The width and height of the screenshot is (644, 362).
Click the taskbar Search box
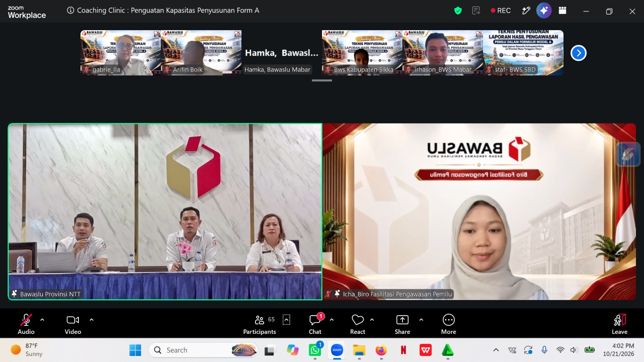203,350
